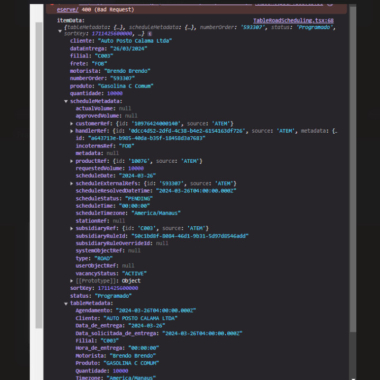Viewport: 380px width, 380px height.
Task: Select the scheduleStatus "PENDING" line
Action: [114, 198]
